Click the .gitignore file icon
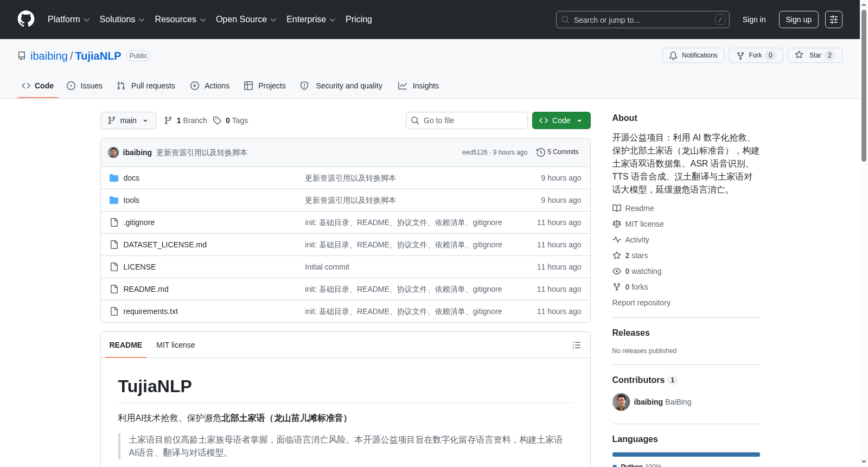This screenshot has height=467, width=868. click(x=114, y=222)
